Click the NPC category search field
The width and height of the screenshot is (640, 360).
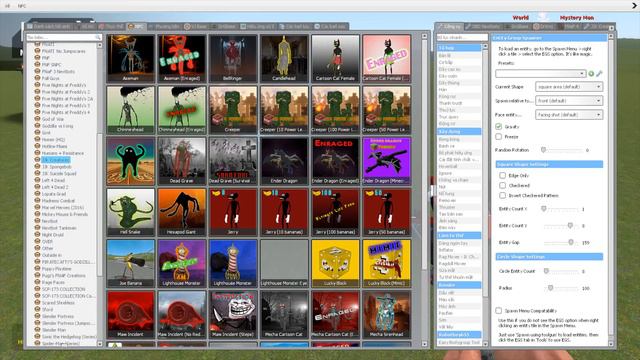click(64, 37)
